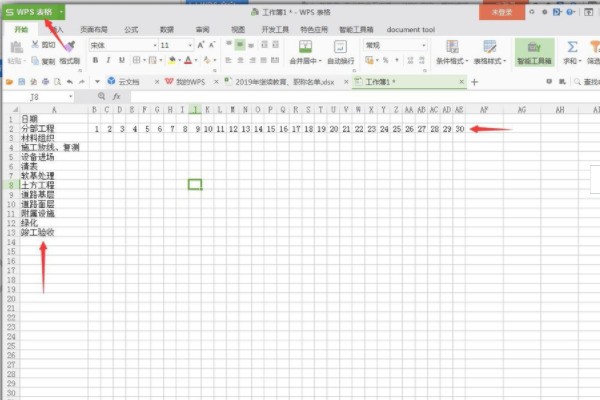Click the Cut scissors icon

pos(35,45)
